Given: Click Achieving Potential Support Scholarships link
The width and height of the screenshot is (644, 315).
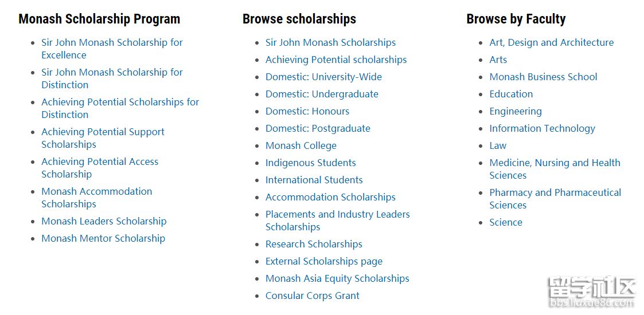Looking at the screenshot, I should 103,138.
